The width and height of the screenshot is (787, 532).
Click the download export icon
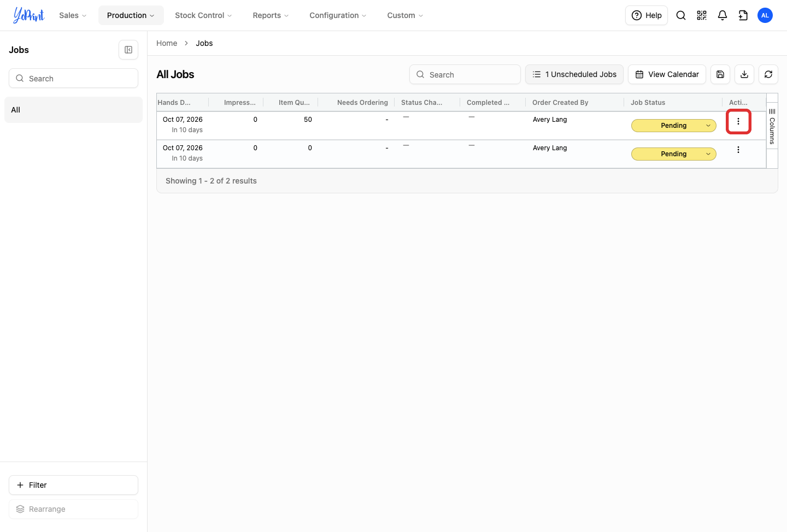744,74
